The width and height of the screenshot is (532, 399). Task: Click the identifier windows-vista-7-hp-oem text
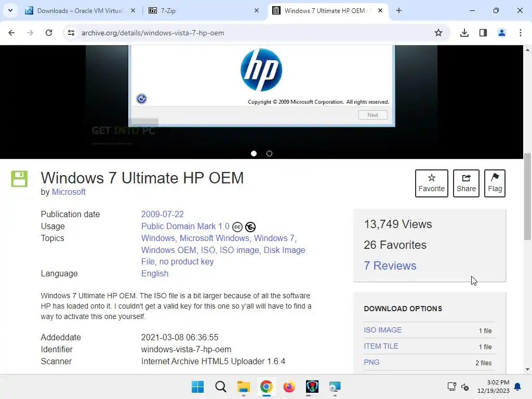186,350
